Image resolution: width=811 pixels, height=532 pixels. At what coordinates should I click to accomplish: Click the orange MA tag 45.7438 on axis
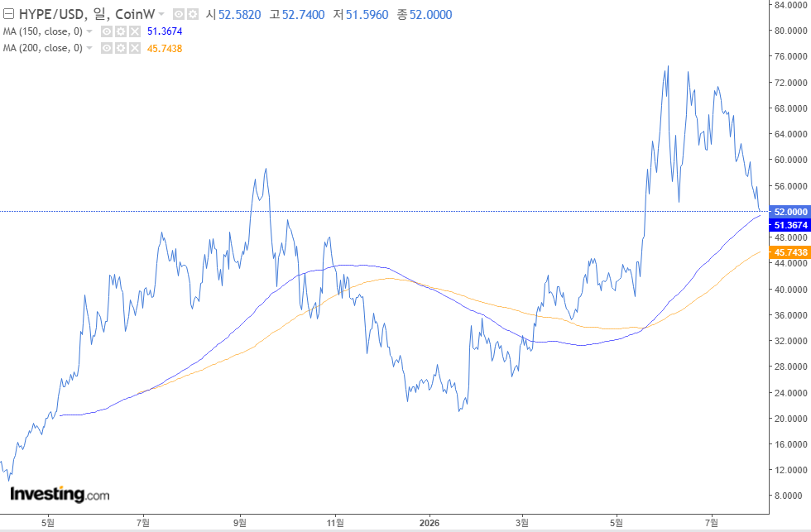click(x=789, y=252)
